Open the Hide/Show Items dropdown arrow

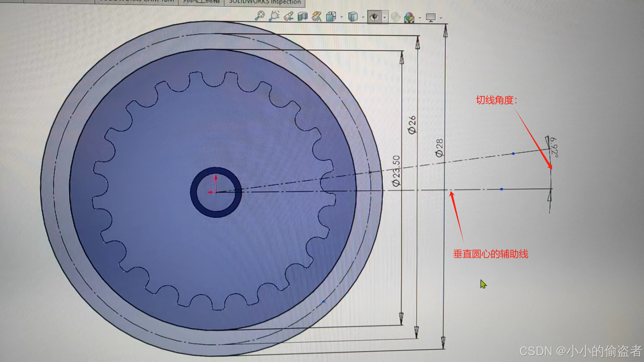coord(385,17)
